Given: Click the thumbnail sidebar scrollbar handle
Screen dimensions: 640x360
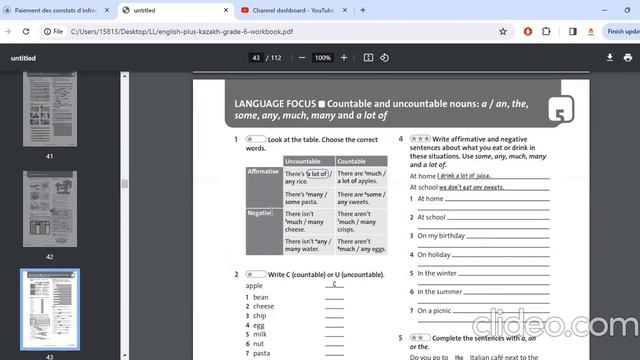Looking at the screenshot, I should pyautogui.click(x=125, y=184).
